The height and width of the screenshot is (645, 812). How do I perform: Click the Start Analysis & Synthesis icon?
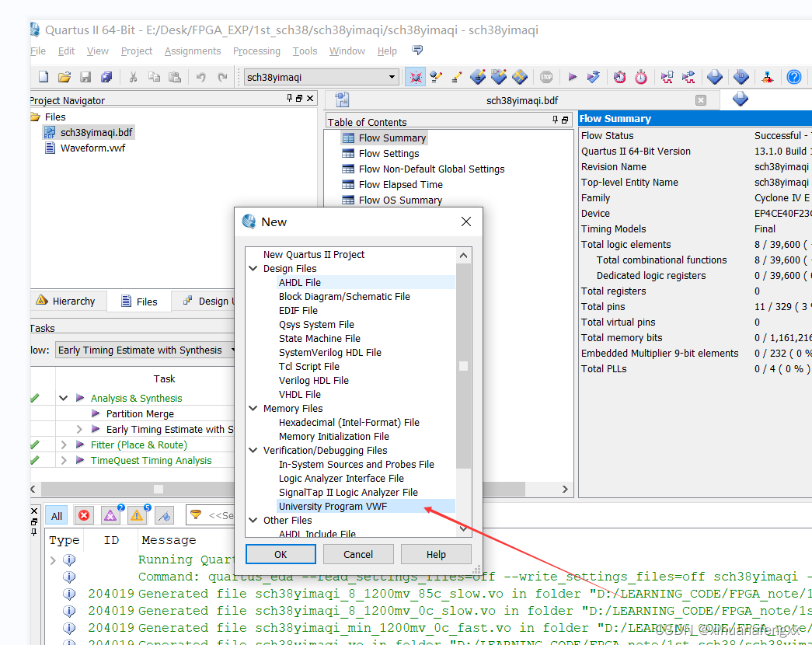(x=594, y=77)
